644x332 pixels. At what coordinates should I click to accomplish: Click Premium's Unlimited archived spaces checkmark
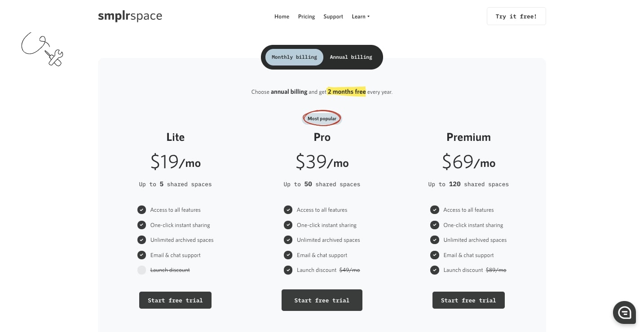434,240
